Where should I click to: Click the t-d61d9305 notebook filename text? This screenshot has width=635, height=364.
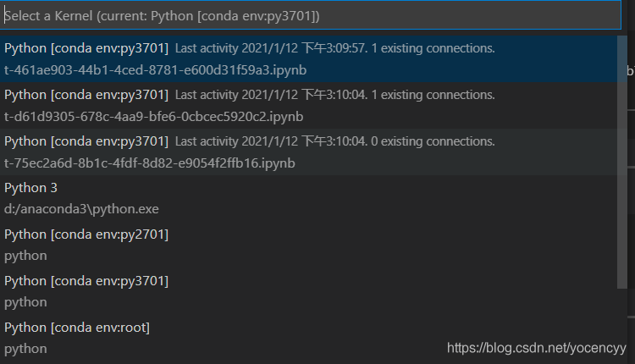coord(153,116)
